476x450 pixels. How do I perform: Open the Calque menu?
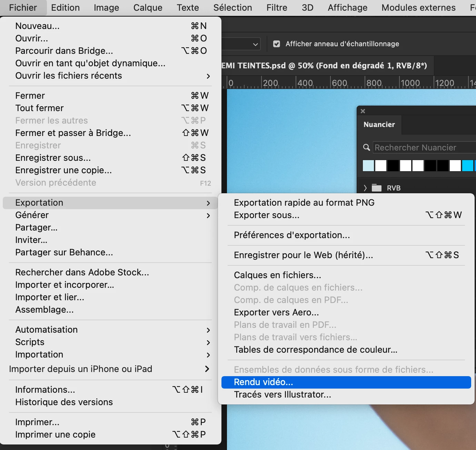coord(148,8)
